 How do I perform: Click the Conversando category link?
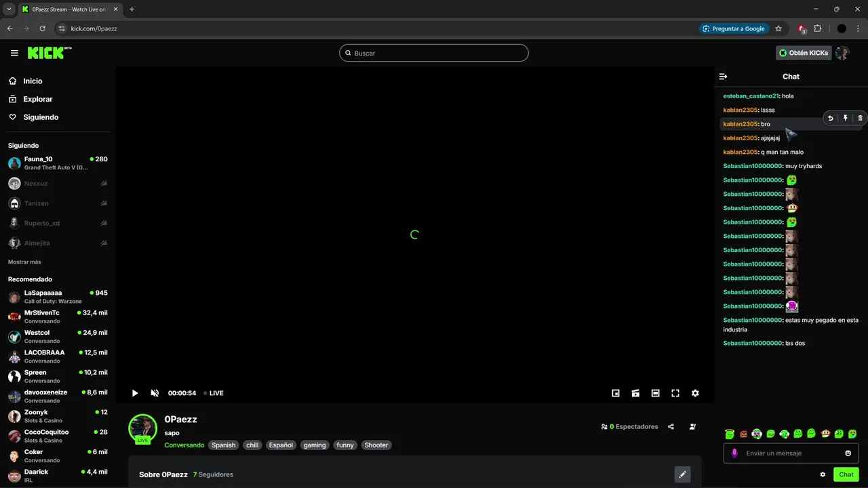click(184, 445)
